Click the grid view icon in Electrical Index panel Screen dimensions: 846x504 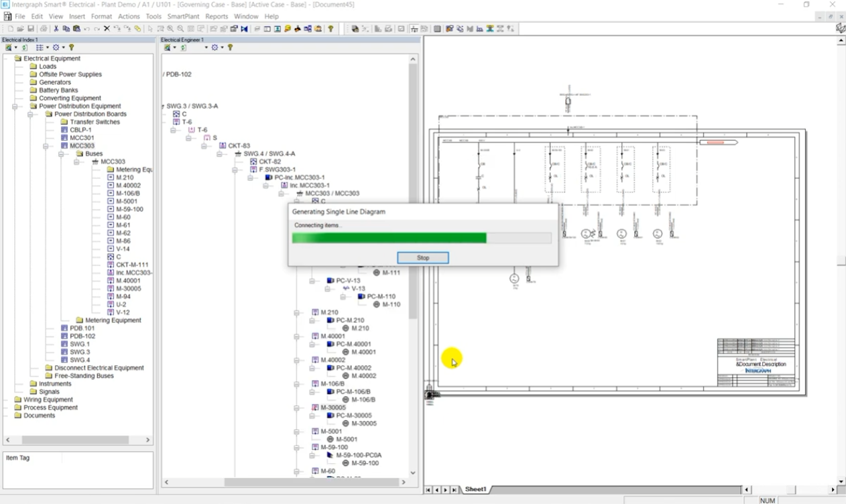coord(40,48)
